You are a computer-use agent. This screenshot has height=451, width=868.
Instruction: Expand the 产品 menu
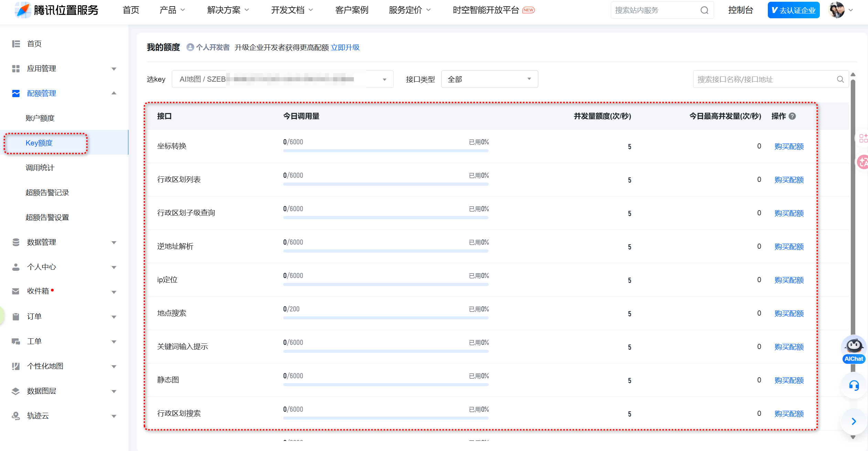[x=172, y=10]
